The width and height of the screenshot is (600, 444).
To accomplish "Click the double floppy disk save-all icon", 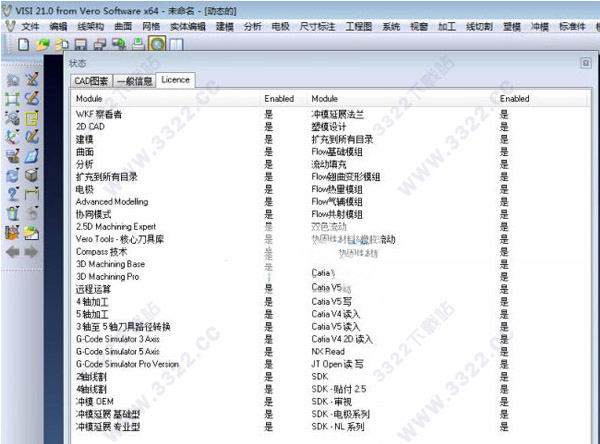I will coord(100,44).
